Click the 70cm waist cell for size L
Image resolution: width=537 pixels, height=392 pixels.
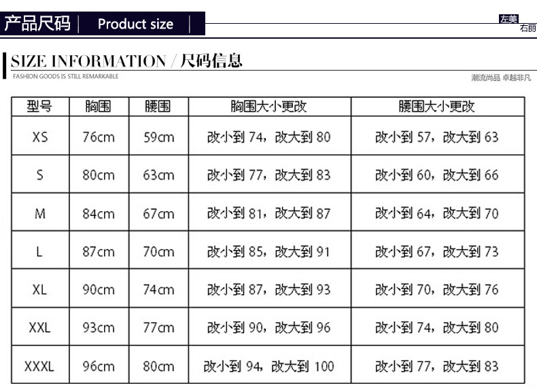tap(158, 252)
